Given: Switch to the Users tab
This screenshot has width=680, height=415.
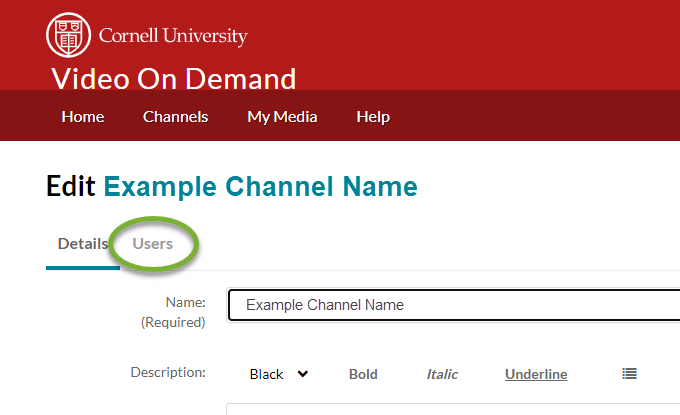Looking at the screenshot, I should pyautogui.click(x=153, y=244).
